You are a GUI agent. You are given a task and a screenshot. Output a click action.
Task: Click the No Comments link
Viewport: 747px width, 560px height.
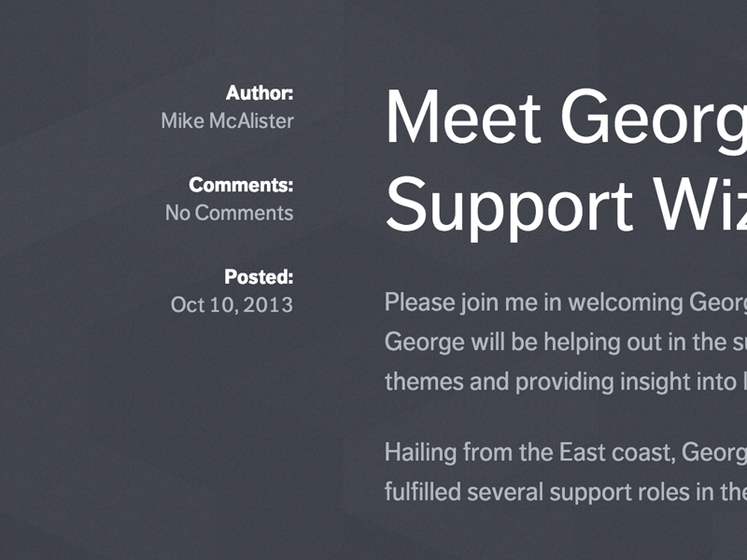coord(229,213)
